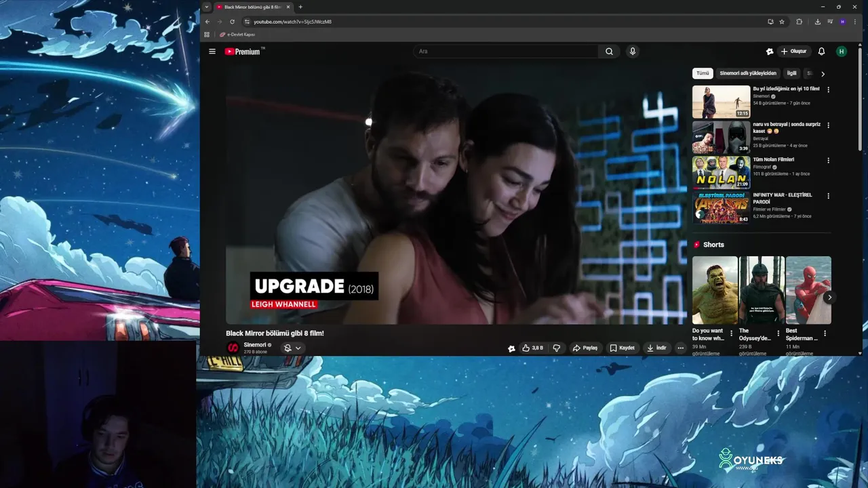The height and width of the screenshot is (488, 868).
Task: Click the video player frame
Action: coord(456,195)
